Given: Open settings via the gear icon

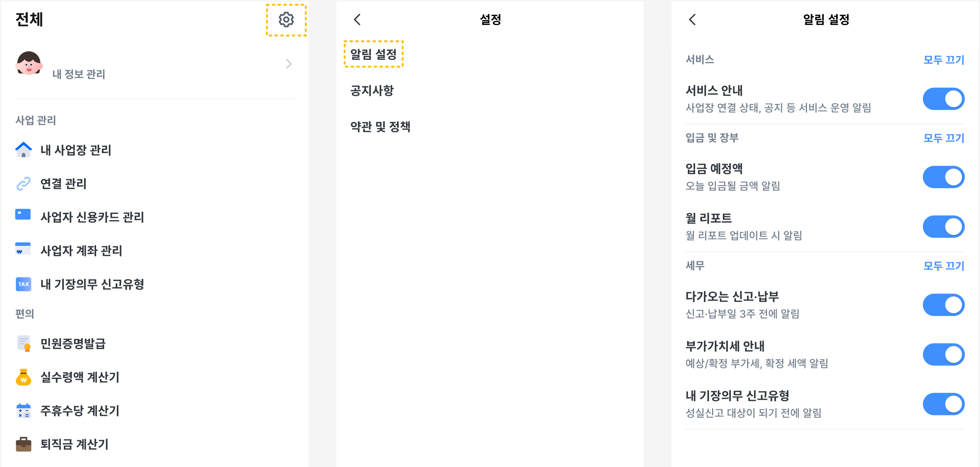Looking at the screenshot, I should point(286,20).
